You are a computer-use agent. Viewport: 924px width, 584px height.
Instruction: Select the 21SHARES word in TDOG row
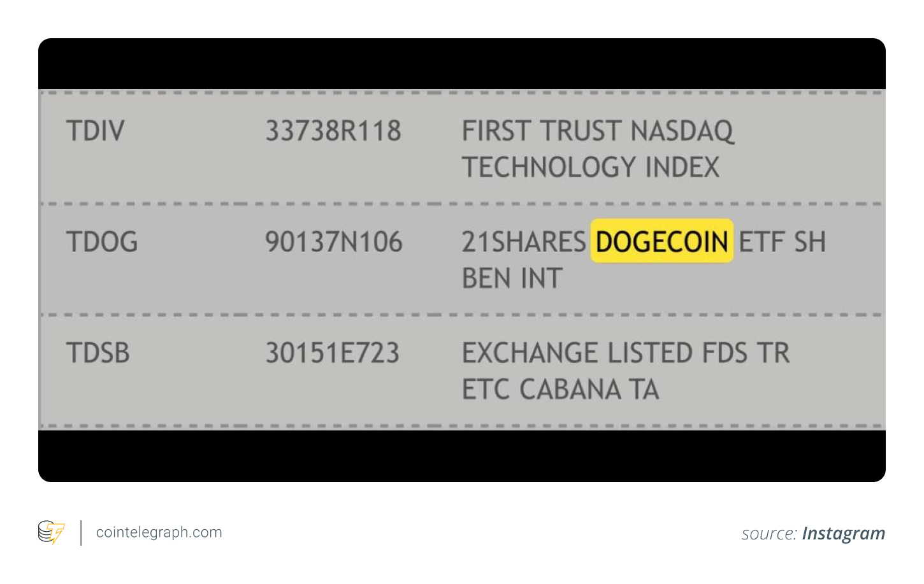[x=523, y=242]
